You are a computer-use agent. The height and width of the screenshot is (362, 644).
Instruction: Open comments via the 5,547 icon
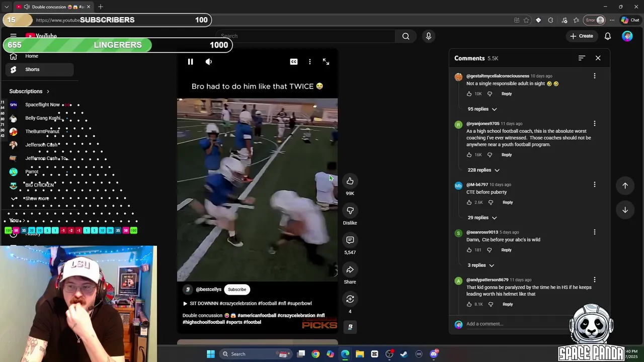coord(350,240)
